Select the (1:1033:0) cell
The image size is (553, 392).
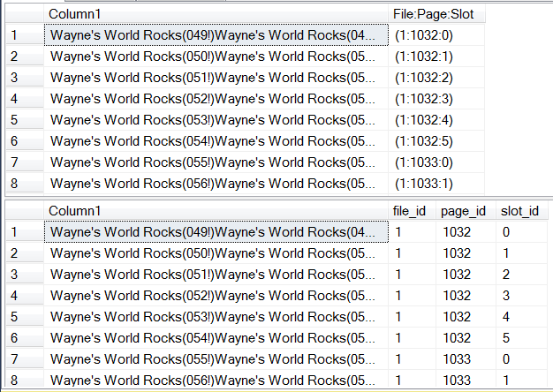(x=436, y=162)
